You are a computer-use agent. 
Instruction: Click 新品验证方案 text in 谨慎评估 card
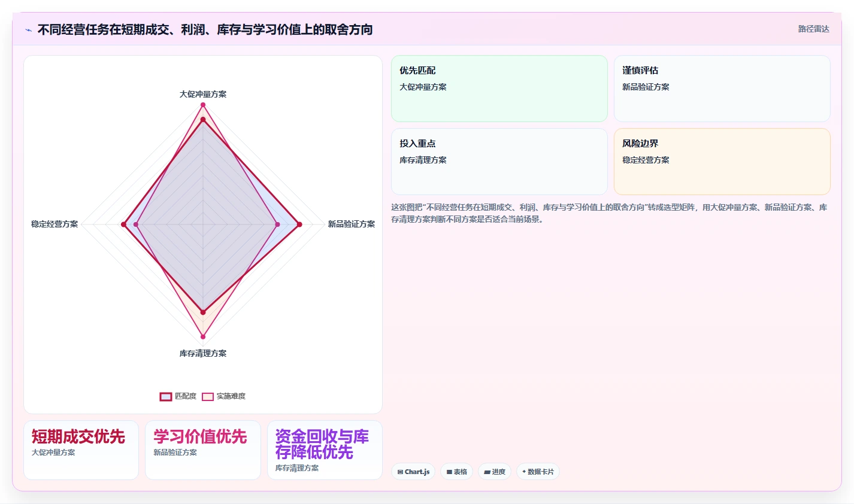pos(646,87)
